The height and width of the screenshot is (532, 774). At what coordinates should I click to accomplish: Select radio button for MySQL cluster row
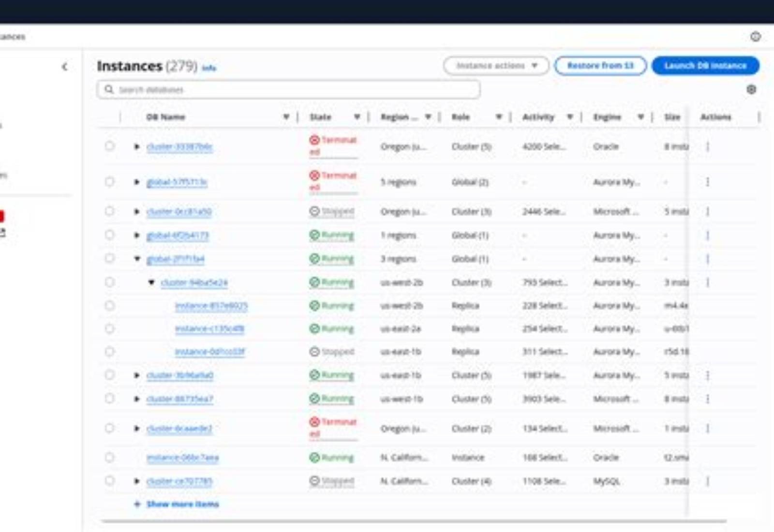(x=110, y=481)
